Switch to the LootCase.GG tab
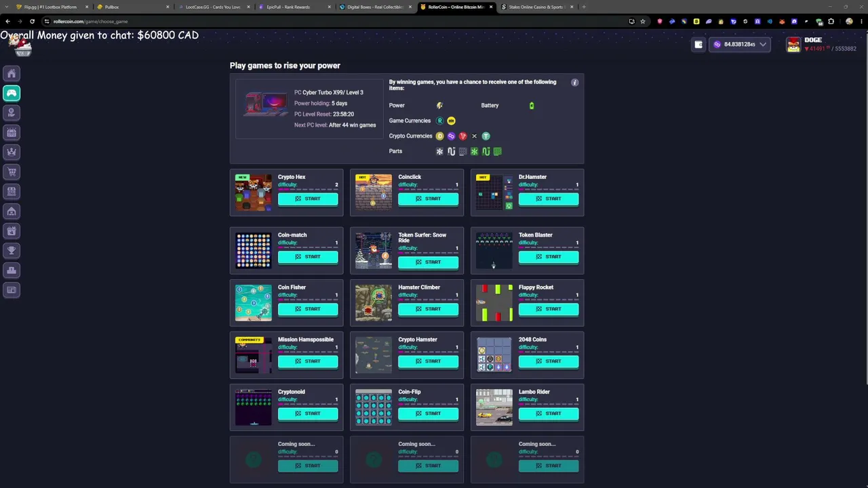 pyautogui.click(x=214, y=7)
